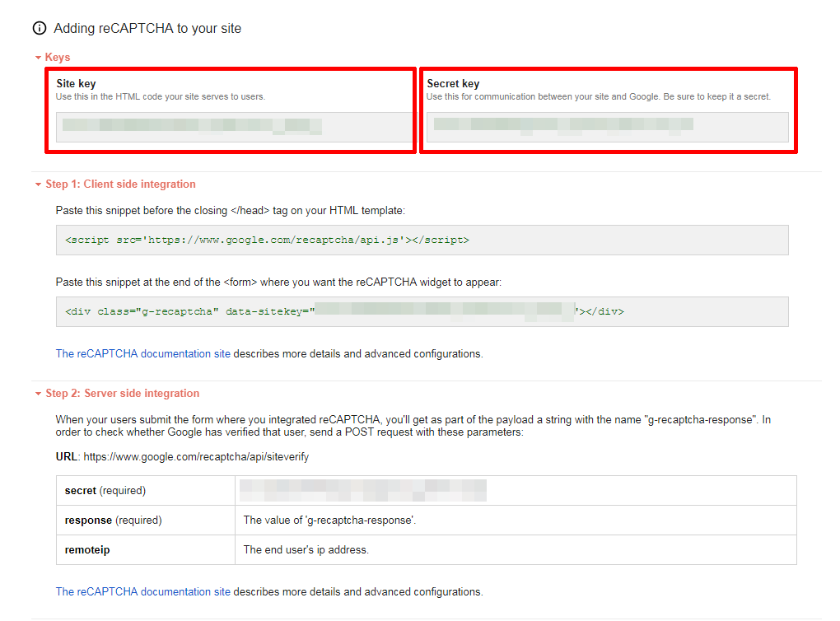Click 'The end user's ip address' cell
840x621 pixels.
[x=516, y=549]
